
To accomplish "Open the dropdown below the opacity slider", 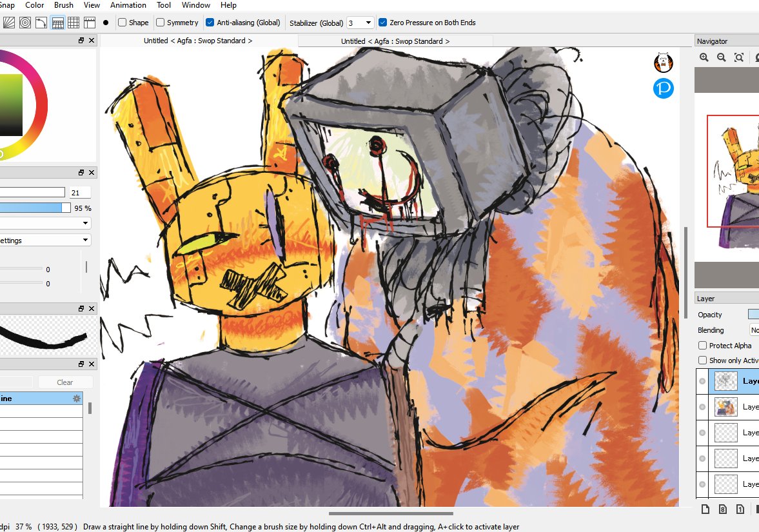I will (x=46, y=223).
